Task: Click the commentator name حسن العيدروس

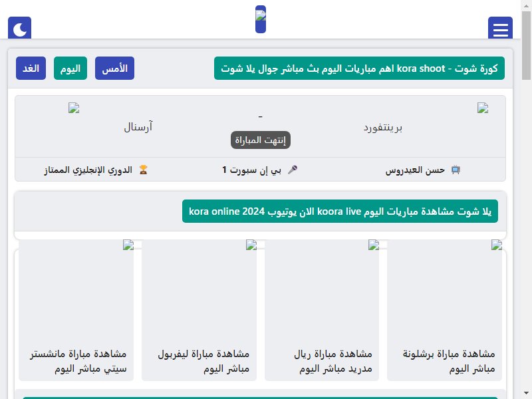Action: pyautogui.click(x=415, y=170)
